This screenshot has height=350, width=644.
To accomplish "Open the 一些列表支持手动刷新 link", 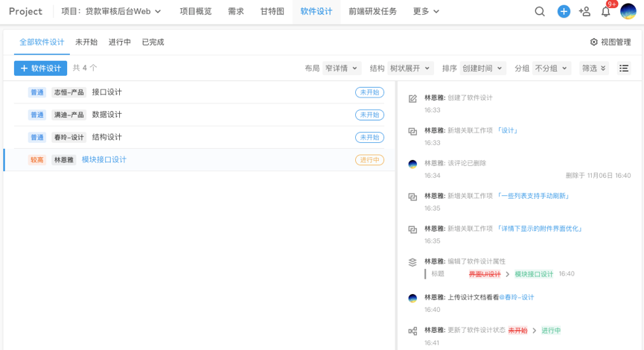I will (x=533, y=196).
